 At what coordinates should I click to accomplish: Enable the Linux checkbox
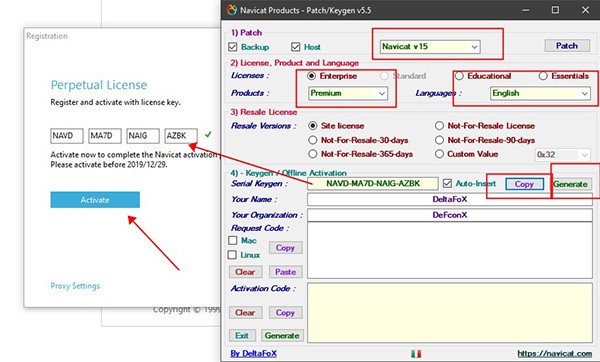click(232, 255)
